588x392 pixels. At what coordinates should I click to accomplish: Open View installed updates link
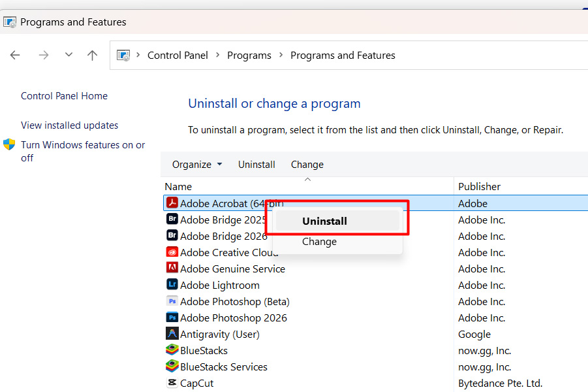69,125
